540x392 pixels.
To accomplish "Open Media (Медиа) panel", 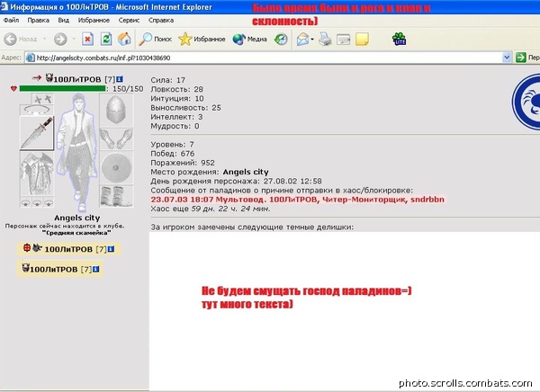I will (249, 39).
